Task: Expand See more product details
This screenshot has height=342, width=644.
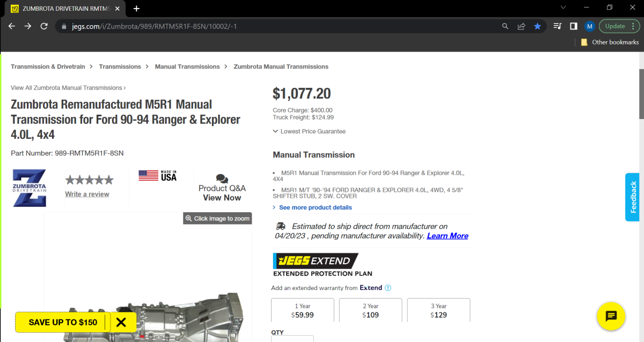Action: 312,207
